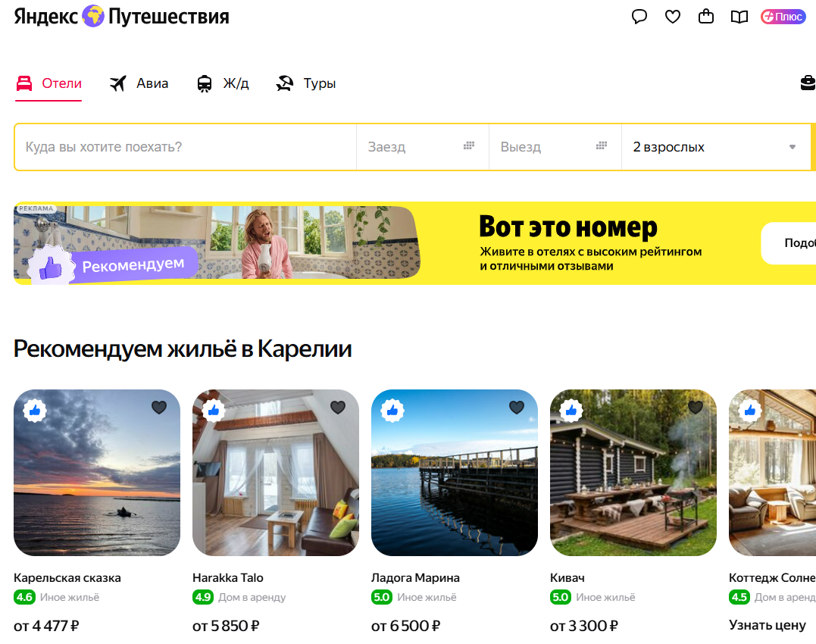Click Путешествия logo text
The image size is (816, 644).
pyautogui.click(x=169, y=17)
